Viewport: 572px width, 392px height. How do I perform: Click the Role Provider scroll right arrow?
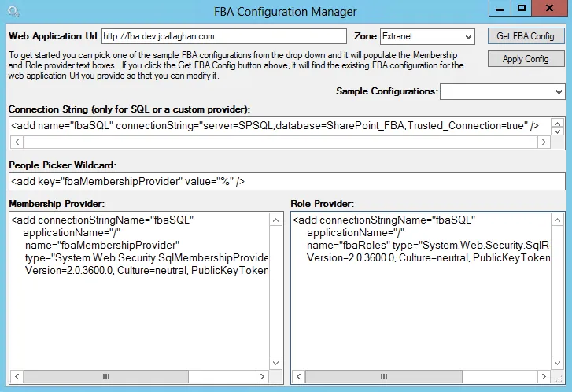click(x=544, y=376)
